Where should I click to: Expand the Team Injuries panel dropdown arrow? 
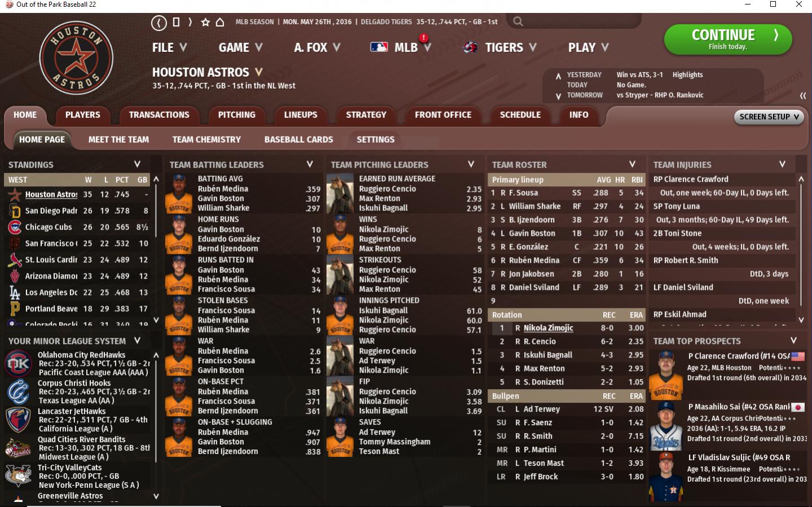(782, 164)
